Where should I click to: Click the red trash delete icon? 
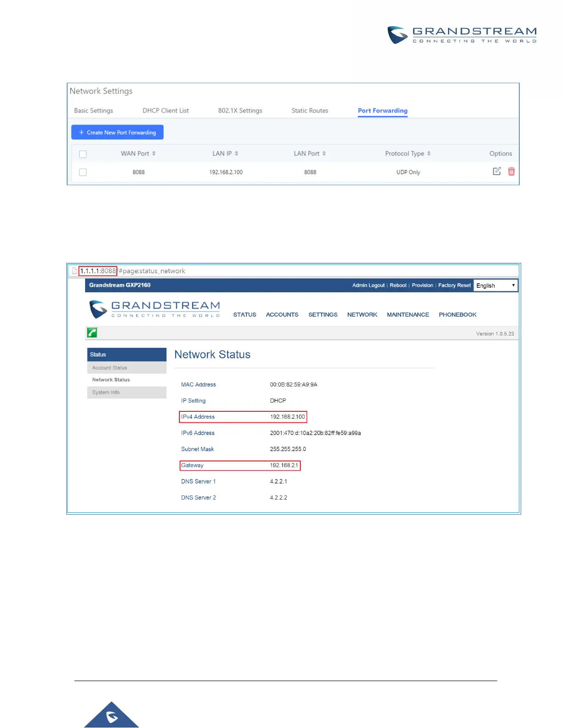coord(511,171)
